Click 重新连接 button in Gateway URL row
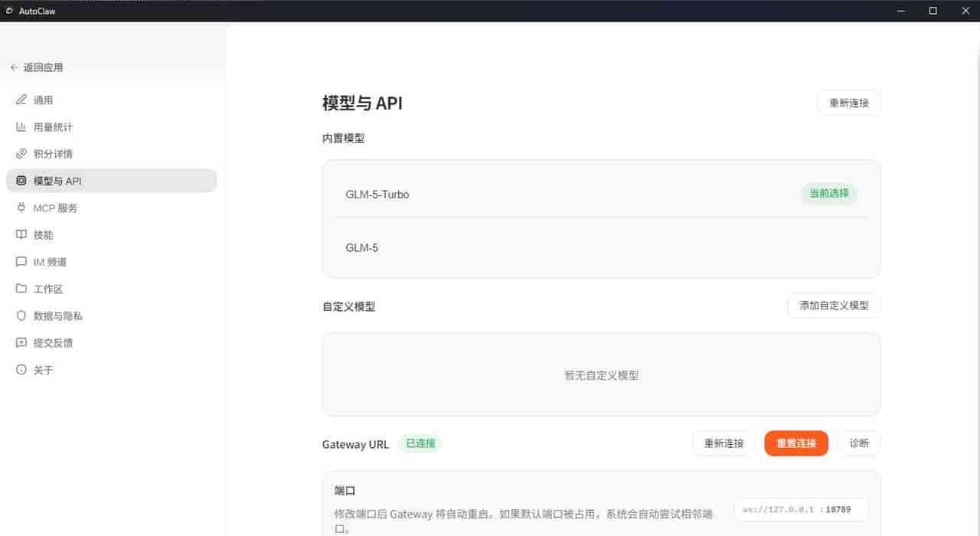Screen dimensions: 980x536 [724, 443]
